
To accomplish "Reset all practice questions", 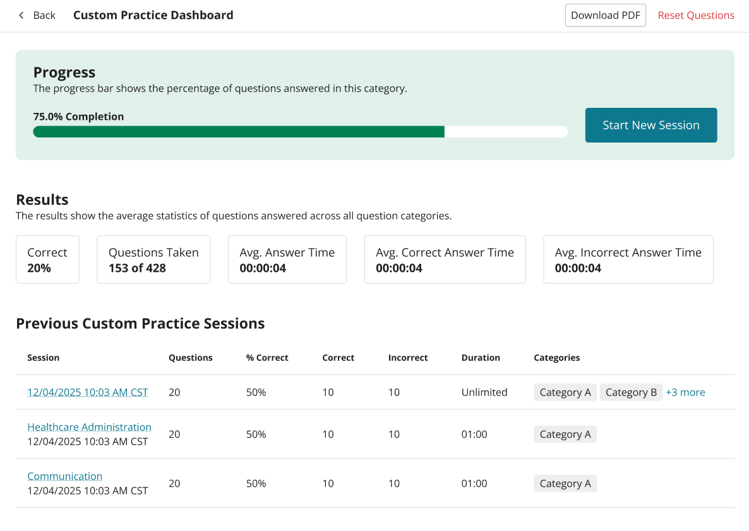I will [696, 15].
